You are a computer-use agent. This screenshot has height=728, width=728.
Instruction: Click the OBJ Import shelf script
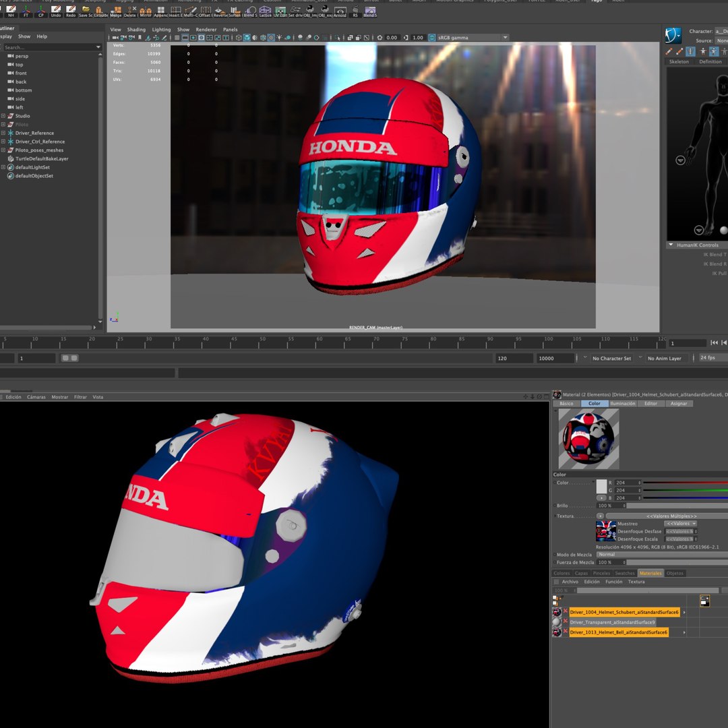tap(310, 11)
